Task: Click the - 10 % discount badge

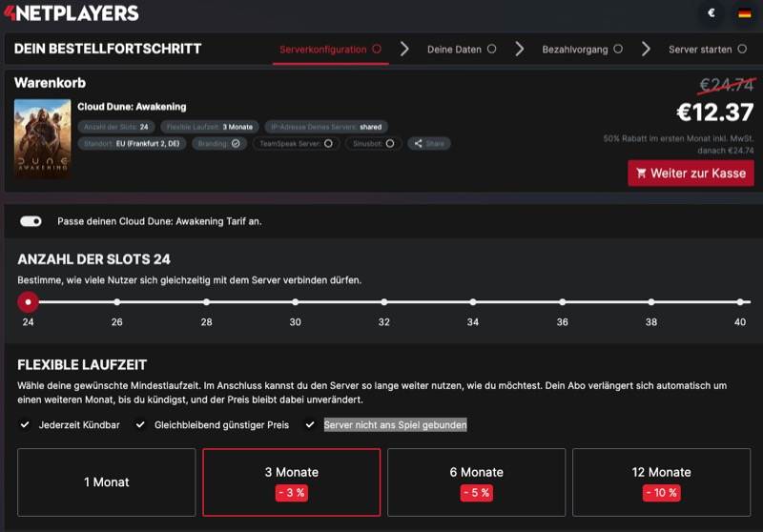Action: pos(661,493)
